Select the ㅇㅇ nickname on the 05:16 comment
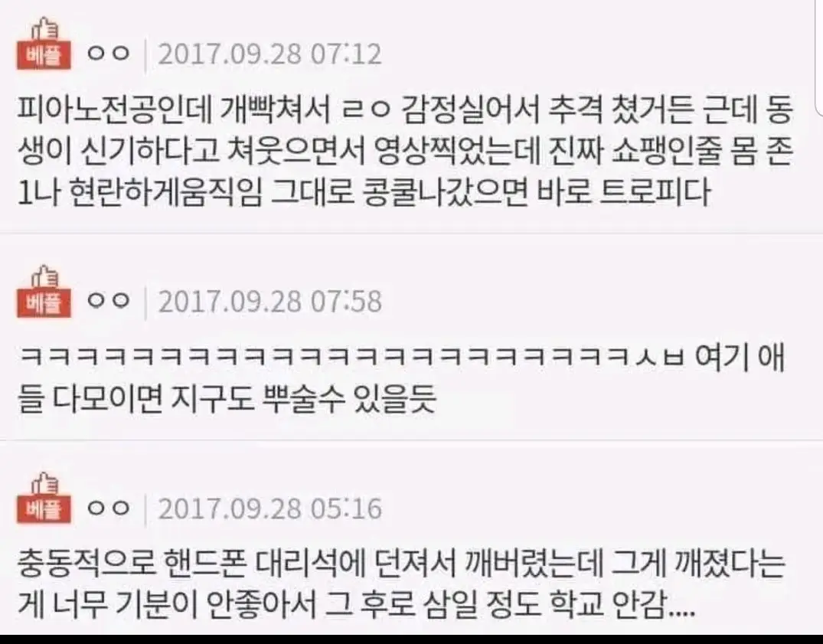823x644 pixels. click(109, 508)
